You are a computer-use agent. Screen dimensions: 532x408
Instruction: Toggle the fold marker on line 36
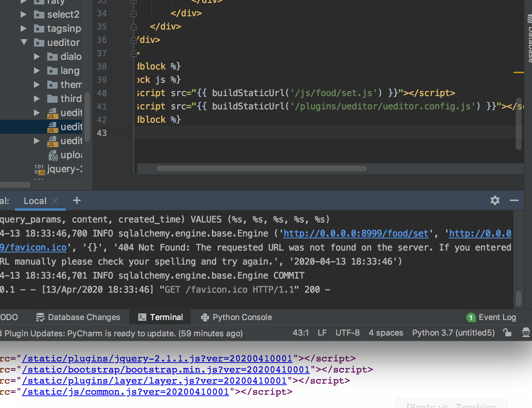134,40
